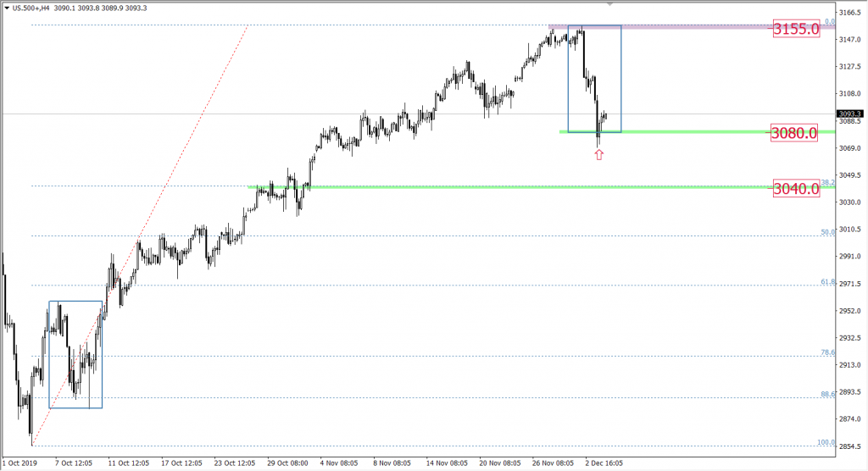Click the 3030.0 value on the price scale
868x471 pixels.
[x=850, y=202]
